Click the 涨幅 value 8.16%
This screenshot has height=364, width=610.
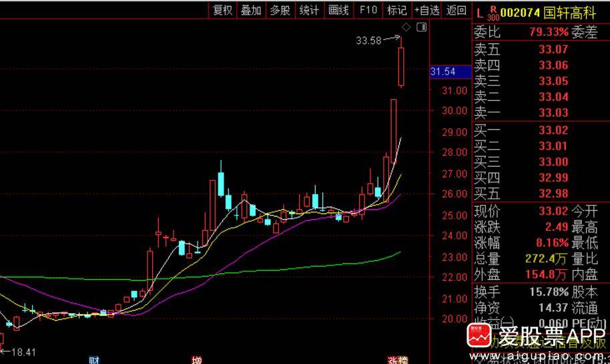pos(553,243)
